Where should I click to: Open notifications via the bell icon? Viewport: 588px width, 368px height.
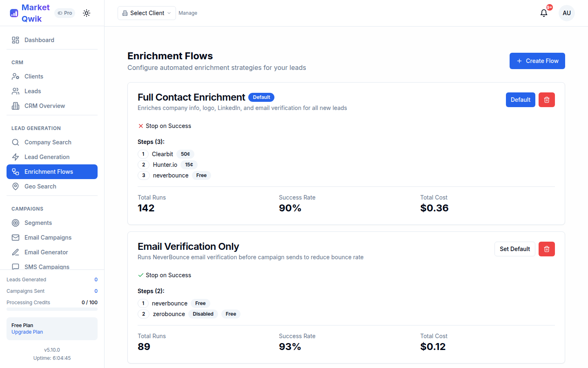click(x=543, y=13)
